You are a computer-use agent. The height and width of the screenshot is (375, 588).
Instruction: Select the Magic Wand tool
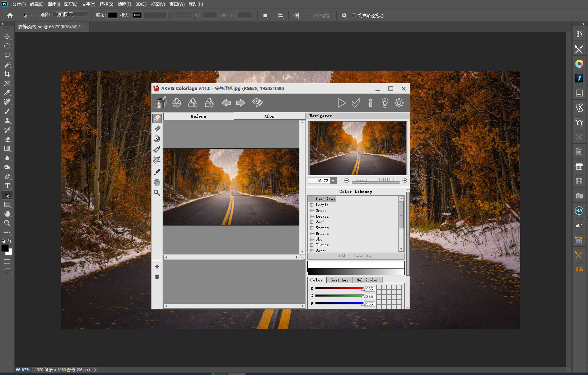point(7,65)
